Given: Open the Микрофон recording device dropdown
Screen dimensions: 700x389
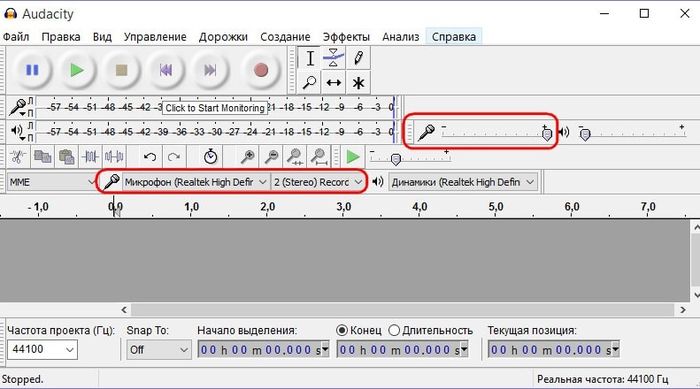Looking at the screenshot, I should 196,182.
